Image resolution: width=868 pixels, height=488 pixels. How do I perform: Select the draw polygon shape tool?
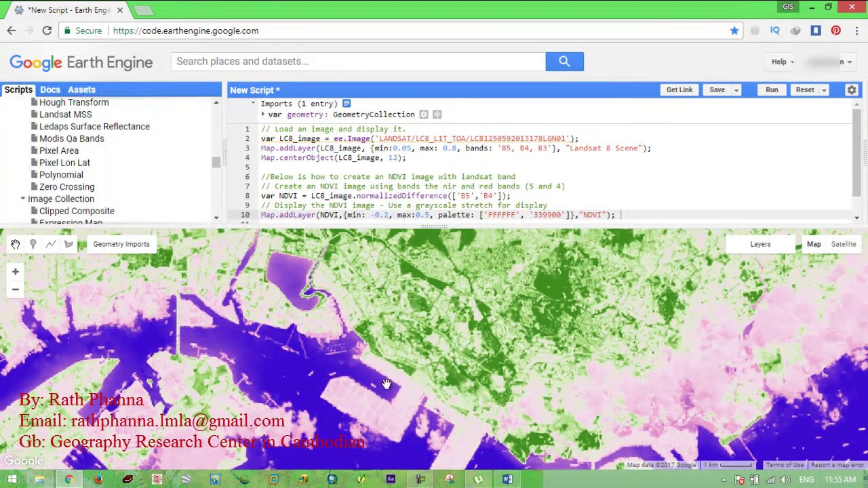(68, 244)
